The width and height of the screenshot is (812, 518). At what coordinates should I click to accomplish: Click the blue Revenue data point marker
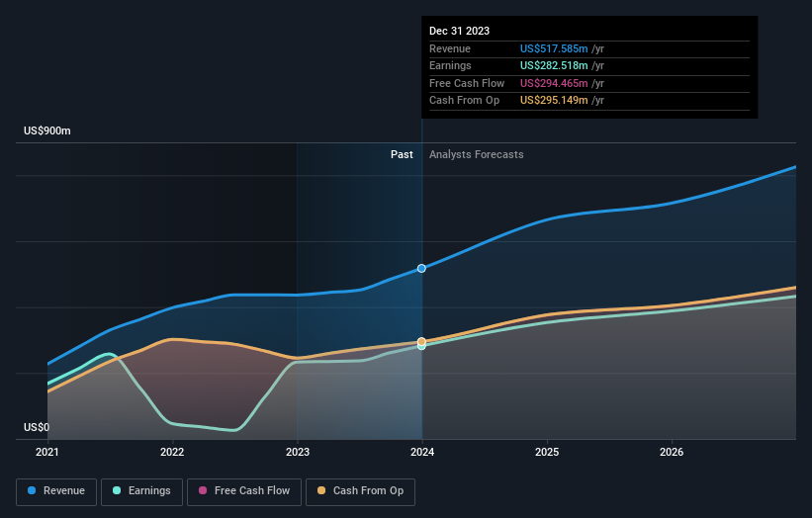[421, 268]
